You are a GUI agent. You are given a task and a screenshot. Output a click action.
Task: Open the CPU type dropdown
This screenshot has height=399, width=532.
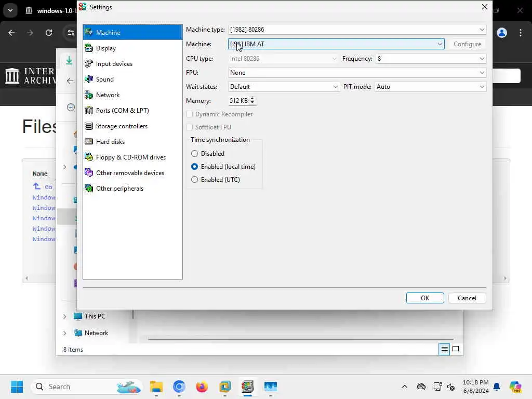pyautogui.click(x=283, y=58)
